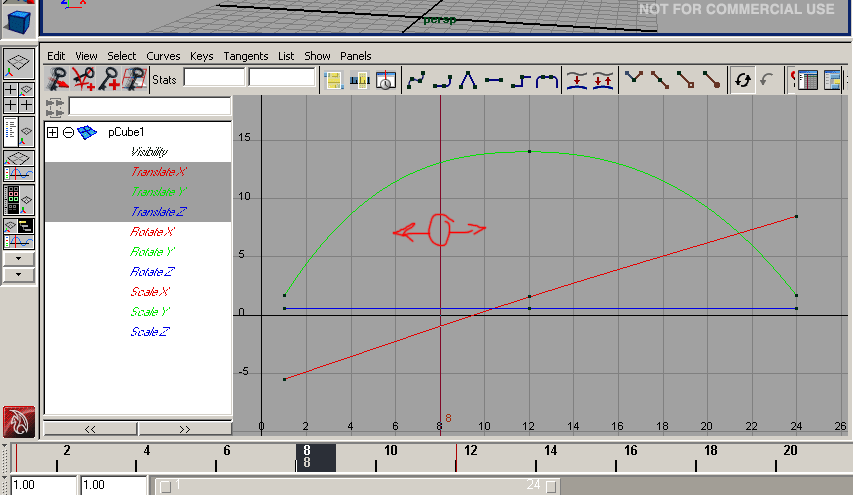853x495 pixels.
Task: Apply Stepped tangents
Action: pyautogui.click(x=521, y=81)
